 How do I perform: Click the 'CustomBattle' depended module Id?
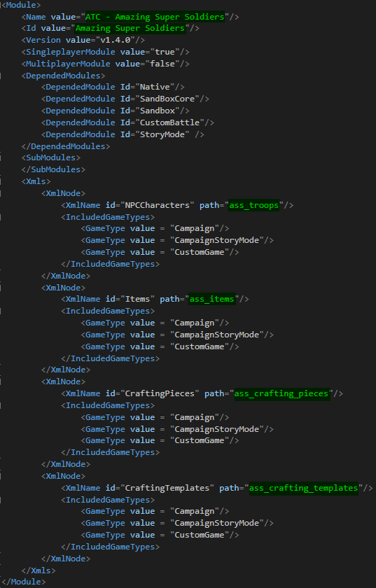169,122
